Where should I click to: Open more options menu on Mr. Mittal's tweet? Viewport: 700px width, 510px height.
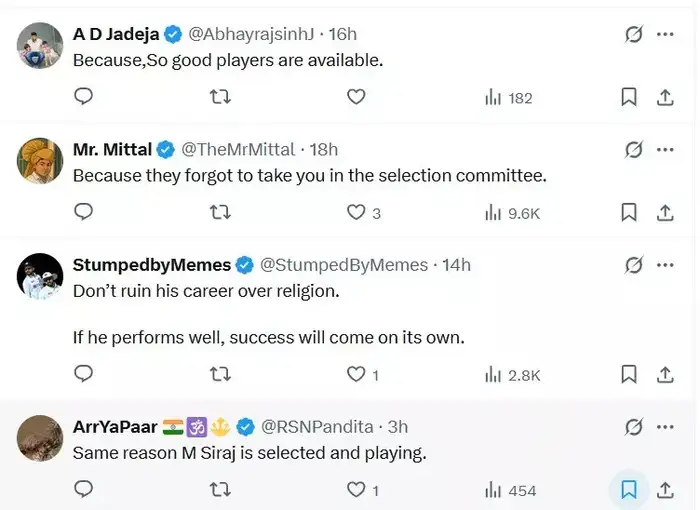(665, 149)
